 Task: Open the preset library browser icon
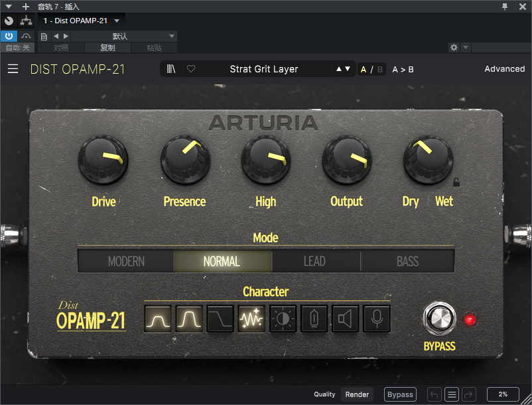tap(171, 69)
